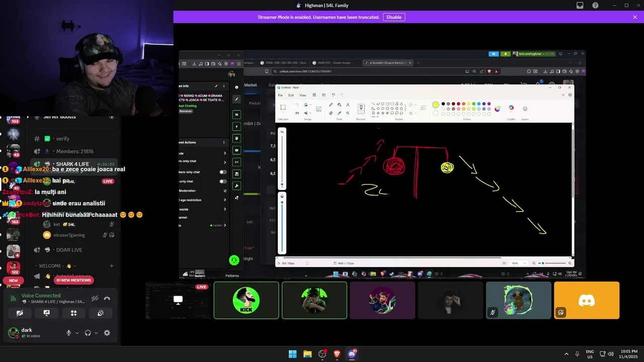644x362 pixels.
Task: Toggle noise suppression icon in Discord voice panel
Action: click(x=95, y=298)
